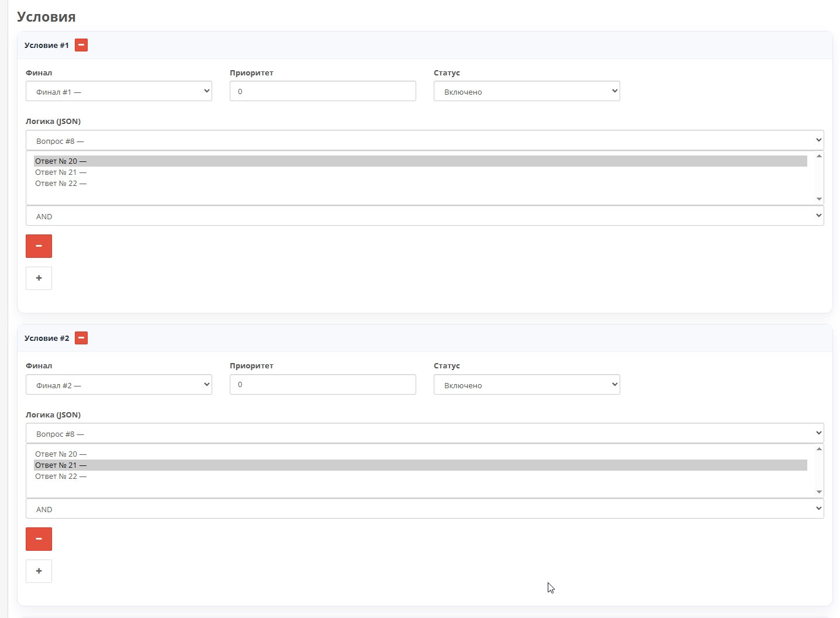Delete the logic row in Условие #1

point(39,246)
